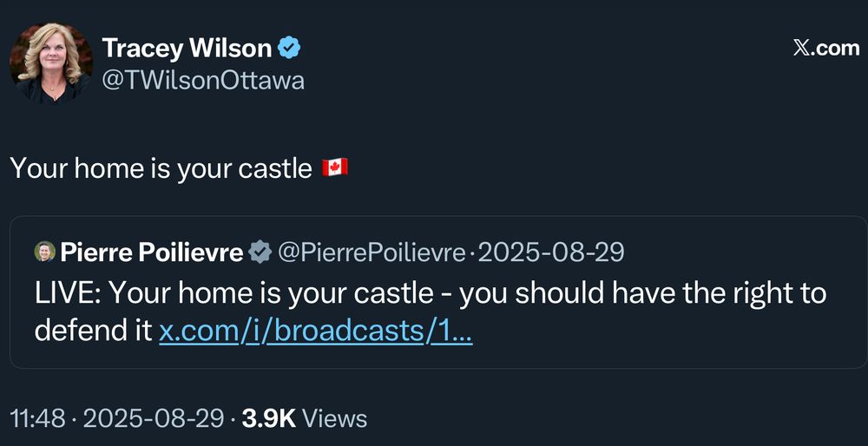Viewport: 868px width, 446px height.
Task: Open the Tracey Wilson display name
Action: 187,48
